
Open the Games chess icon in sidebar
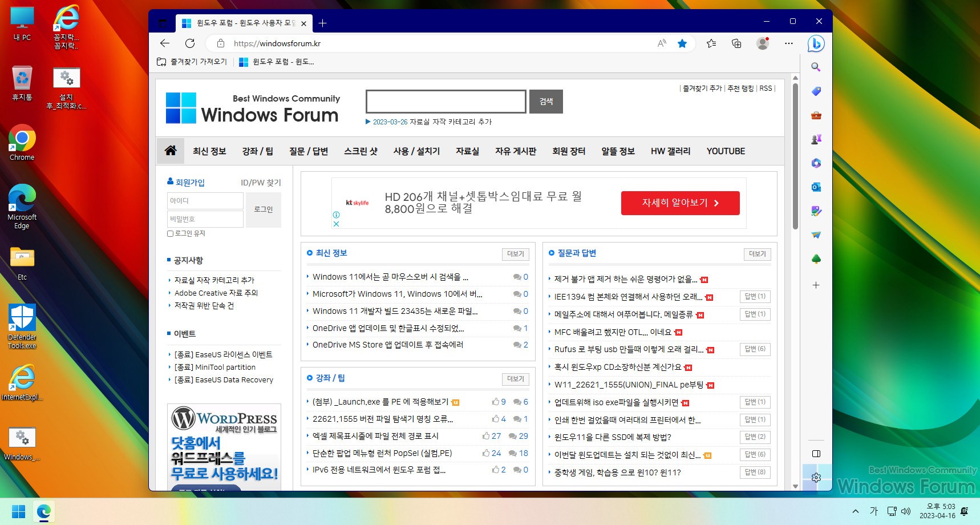click(x=816, y=139)
